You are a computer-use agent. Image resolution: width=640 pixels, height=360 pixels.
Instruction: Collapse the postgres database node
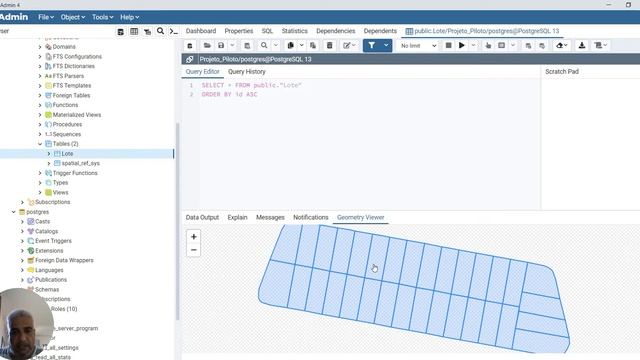[13, 212]
